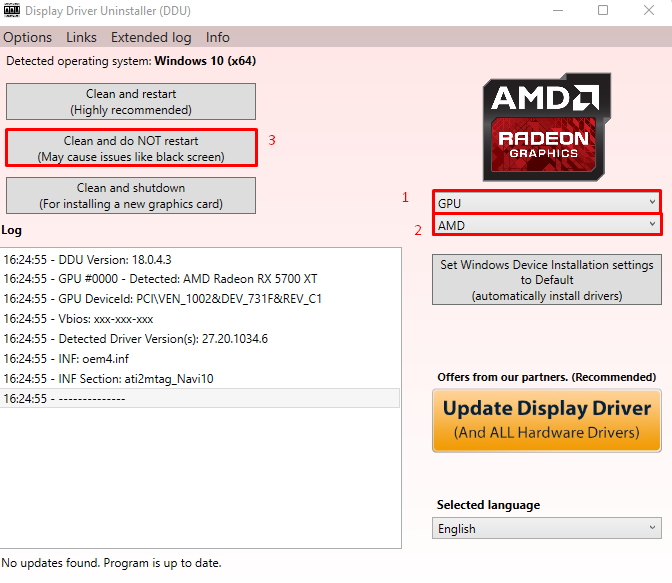Click the Update Display Driver banner
The width and height of the screenshot is (672, 583).
click(x=547, y=420)
